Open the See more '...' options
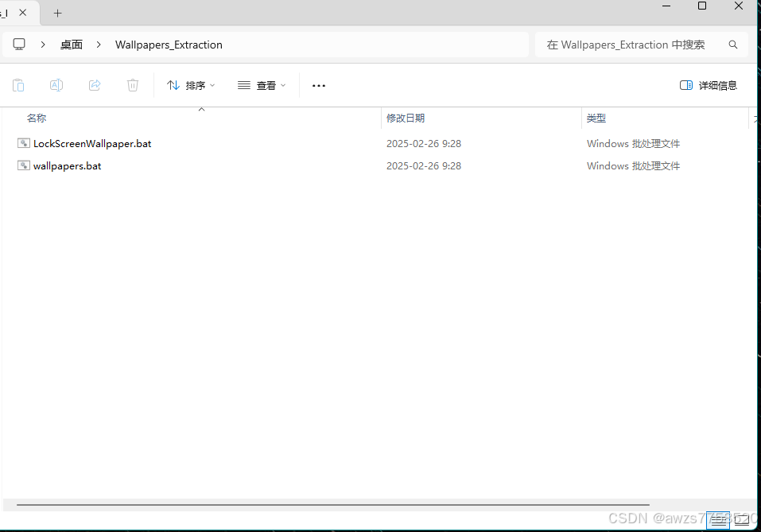 pyautogui.click(x=318, y=85)
